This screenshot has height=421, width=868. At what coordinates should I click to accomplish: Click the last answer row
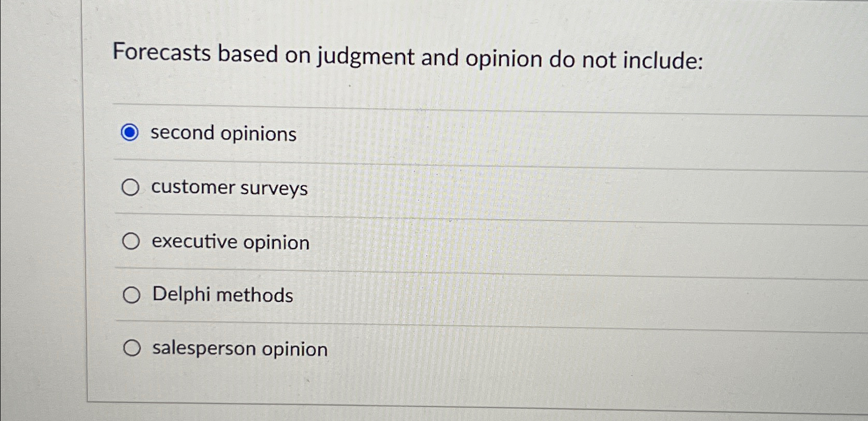tap(413, 348)
